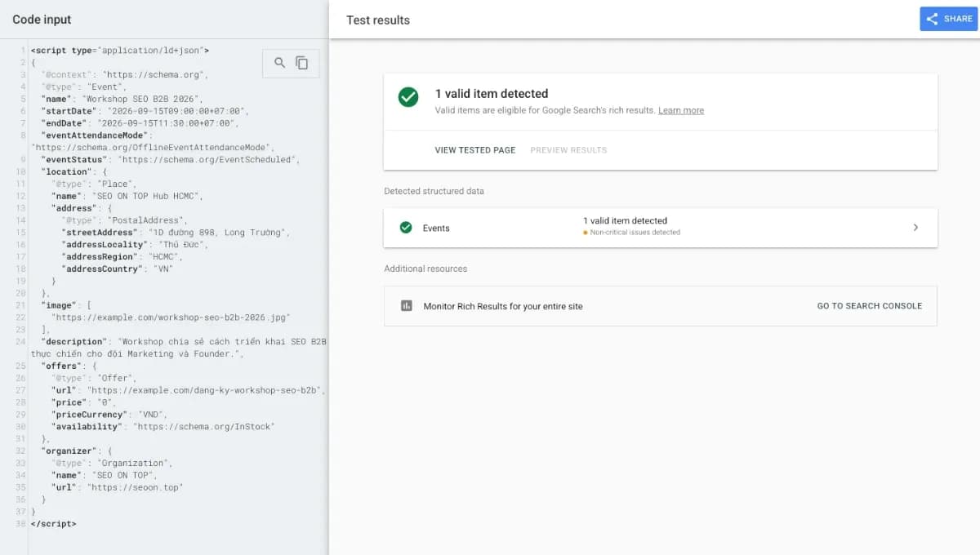Click the "endDate" code line
Screen dimensions: 980x555
140,123
